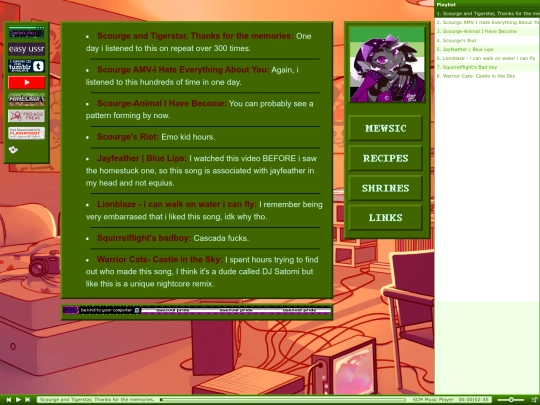Image resolution: width=540 pixels, height=405 pixels.
Task: Open the 'Squirrelflight's badboy' link
Action: click(x=144, y=238)
